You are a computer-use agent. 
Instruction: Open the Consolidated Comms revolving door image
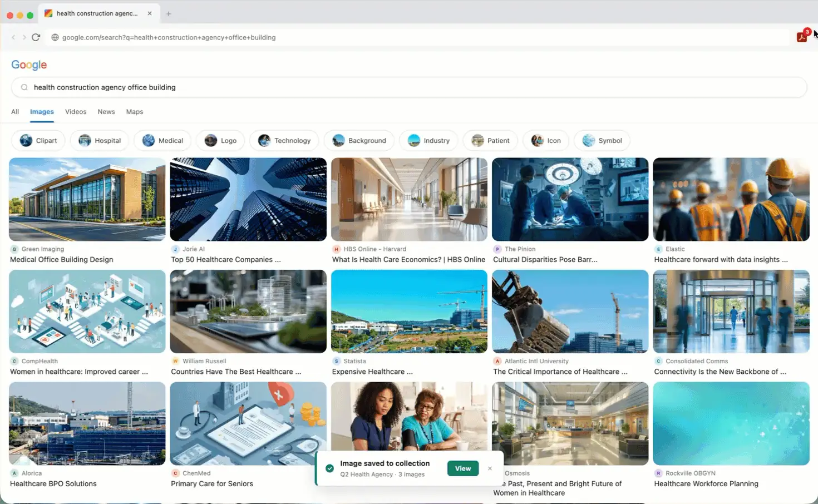pos(731,312)
